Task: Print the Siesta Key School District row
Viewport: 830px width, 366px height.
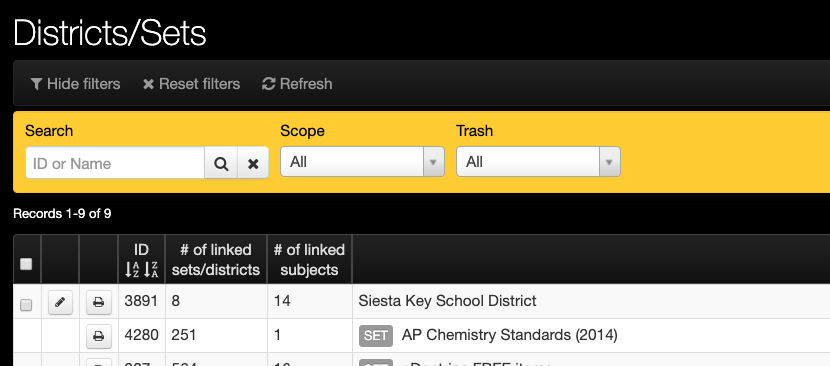Action: [98, 302]
